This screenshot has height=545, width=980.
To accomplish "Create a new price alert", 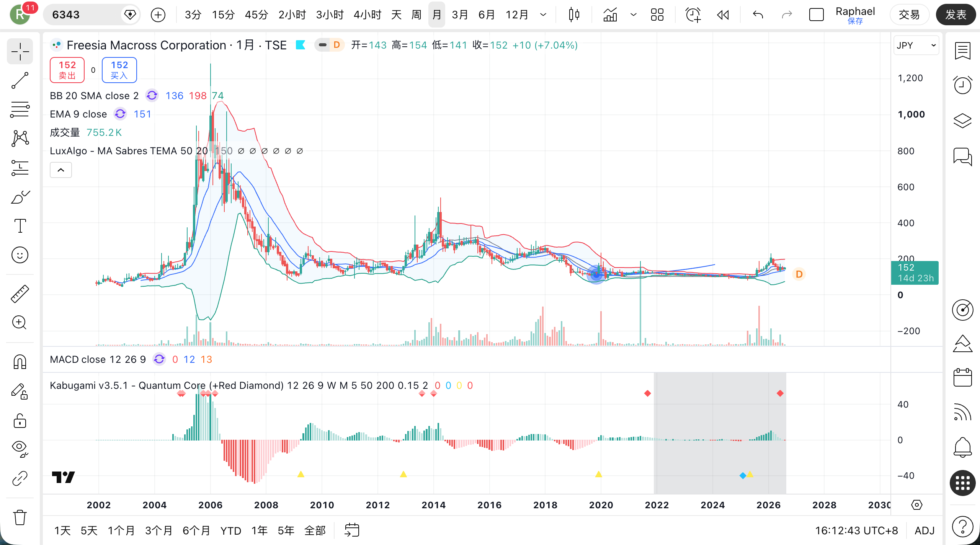I will point(693,15).
